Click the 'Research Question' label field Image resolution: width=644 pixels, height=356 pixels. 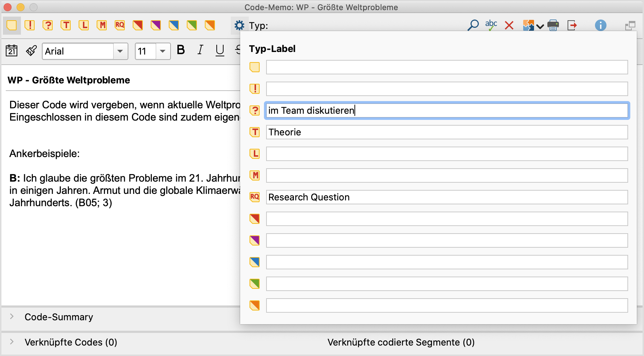[x=447, y=197]
